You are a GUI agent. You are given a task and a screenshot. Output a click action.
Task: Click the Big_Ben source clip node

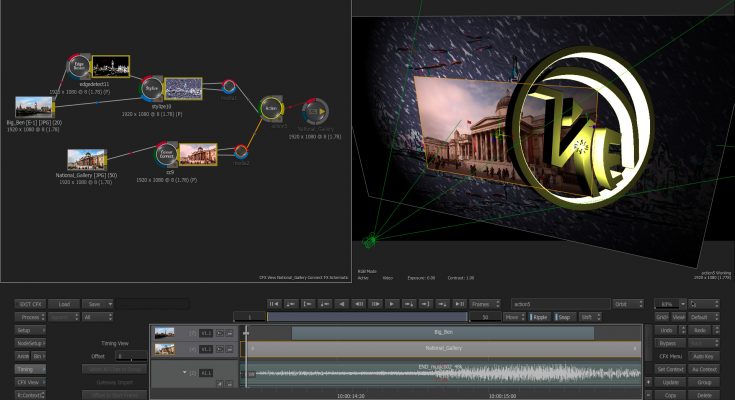coord(34,107)
